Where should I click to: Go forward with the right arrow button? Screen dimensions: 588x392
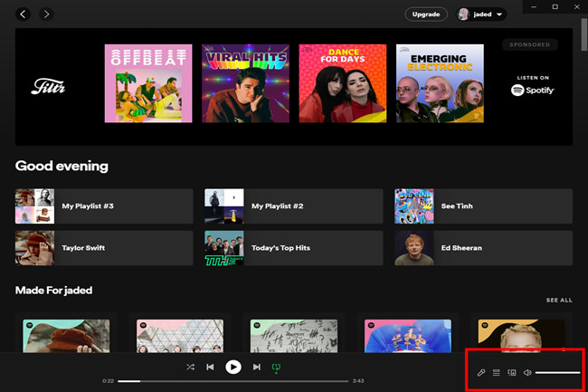(x=46, y=14)
